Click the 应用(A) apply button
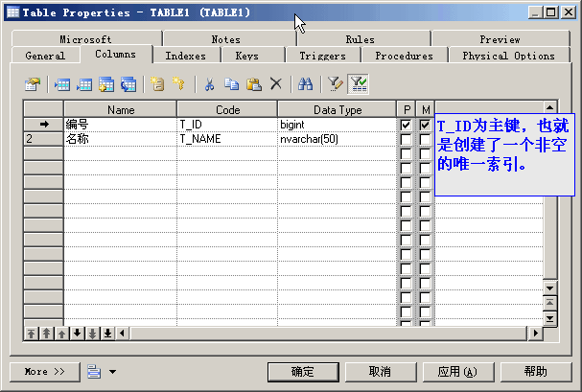Image resolution: width=582 pixels, height=392 pixels. pos(457,372)
